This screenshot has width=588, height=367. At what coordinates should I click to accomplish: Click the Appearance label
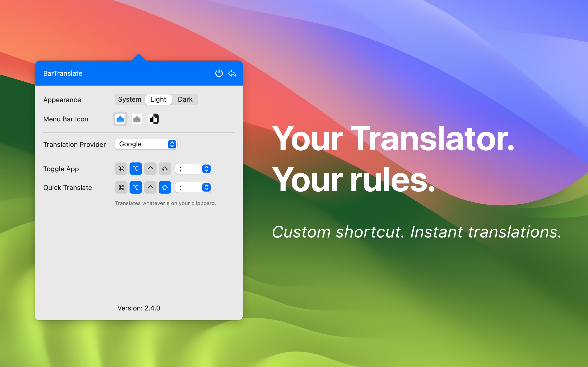pos(62,100)
